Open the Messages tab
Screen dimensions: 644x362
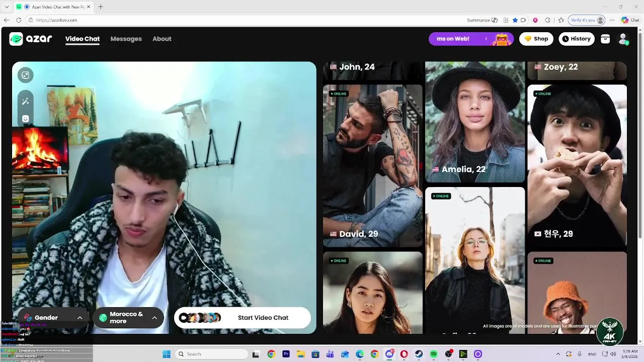(x=126, y=39)
